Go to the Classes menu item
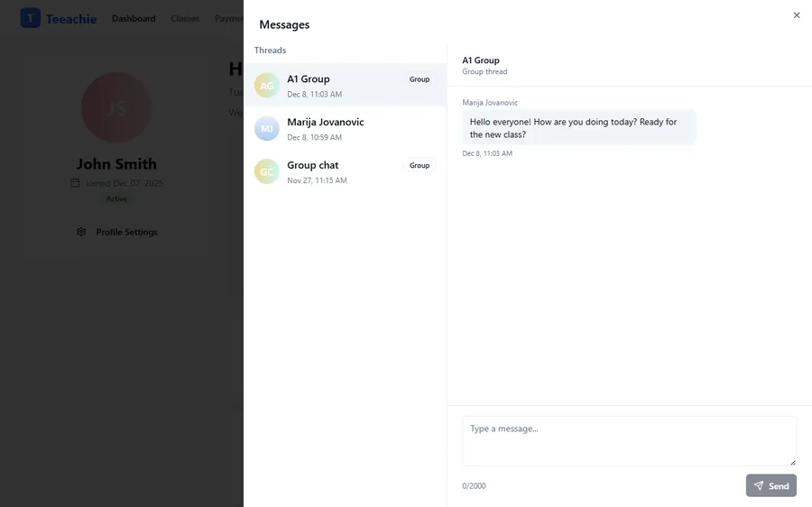This screenshot has height=507, width=812. [185, 18]
